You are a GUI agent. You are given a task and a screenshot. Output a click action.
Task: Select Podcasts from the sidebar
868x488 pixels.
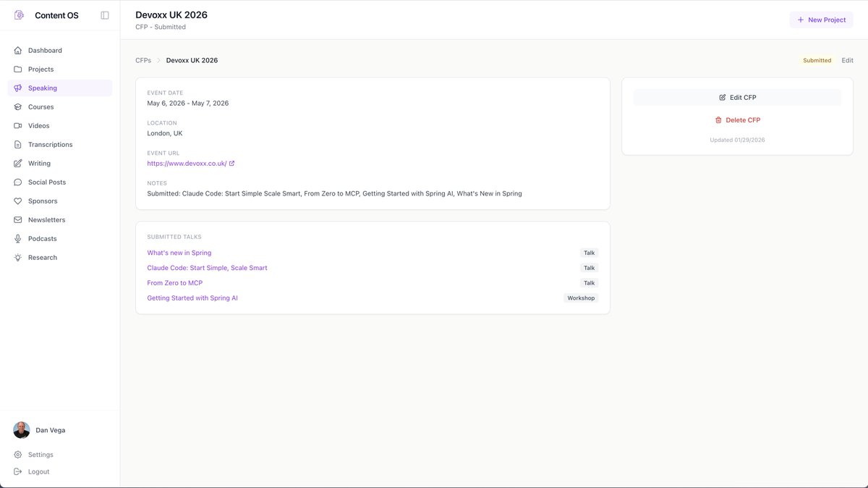[60, 239]
